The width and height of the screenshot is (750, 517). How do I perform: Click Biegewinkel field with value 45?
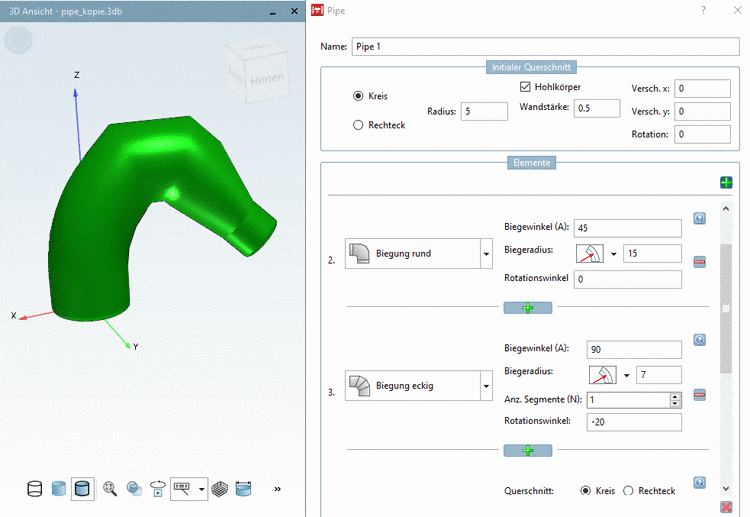coord(628,228)
